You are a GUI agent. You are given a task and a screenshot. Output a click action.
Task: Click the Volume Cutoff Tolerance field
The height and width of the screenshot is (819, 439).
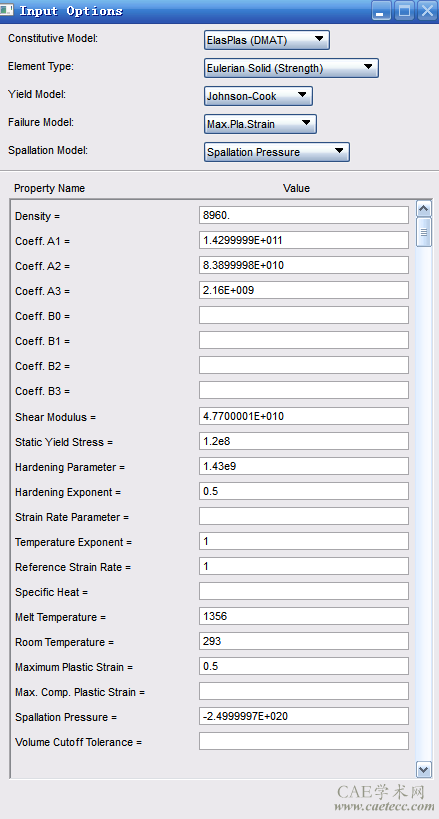(304, 742)
